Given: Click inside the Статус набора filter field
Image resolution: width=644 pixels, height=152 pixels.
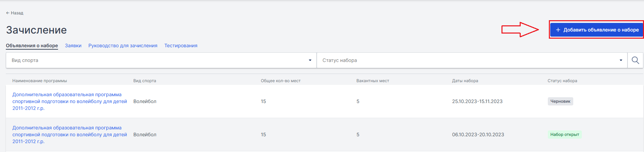Looking at the screenshot, I should pyautogui.click(x=472, y=60).
